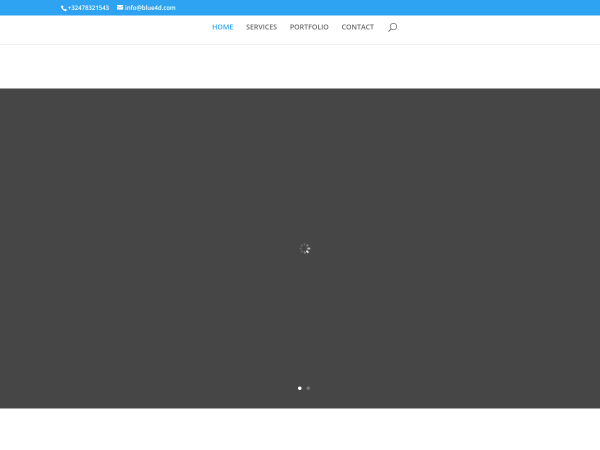Click the phone icon in top bar

tap(64, 8)
